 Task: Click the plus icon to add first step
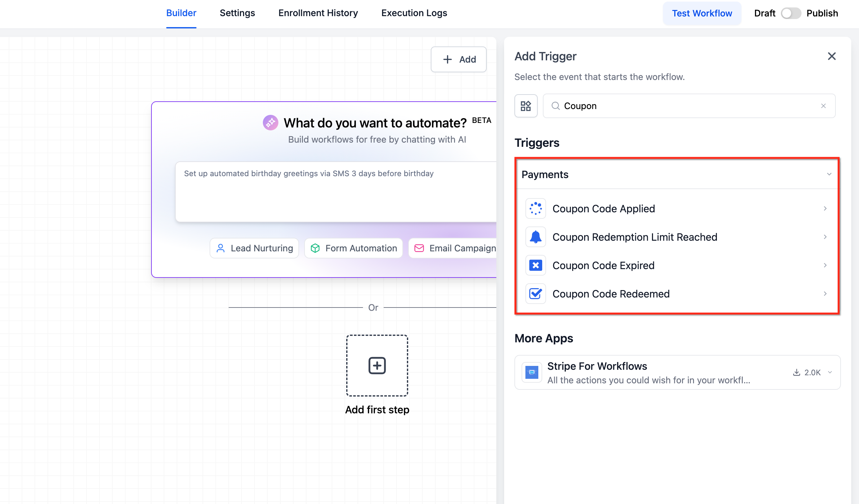(377, 365)
